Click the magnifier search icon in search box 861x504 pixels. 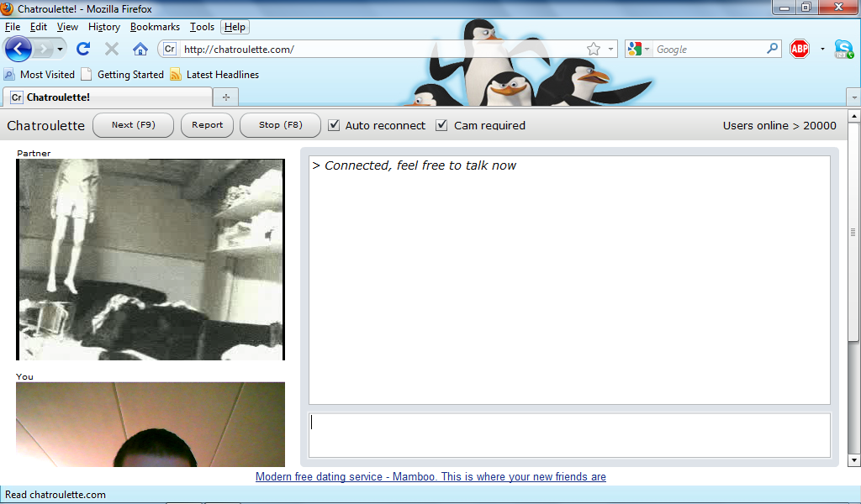(772, 49)
